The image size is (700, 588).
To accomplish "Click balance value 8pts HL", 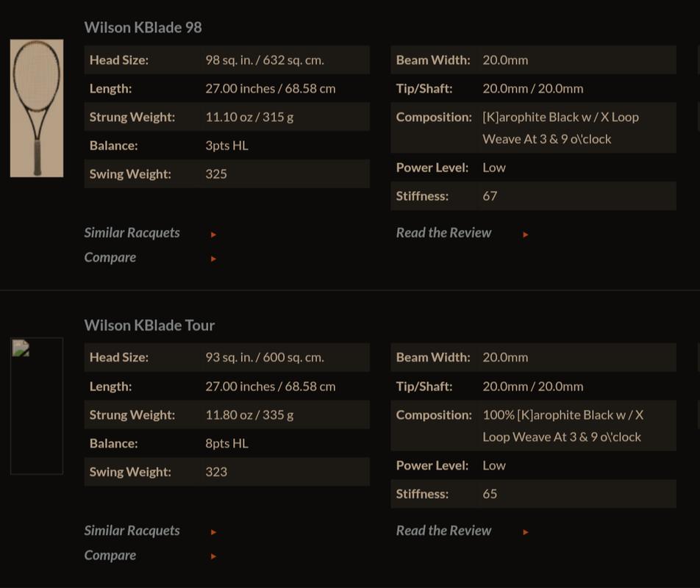I will point(226,443).
